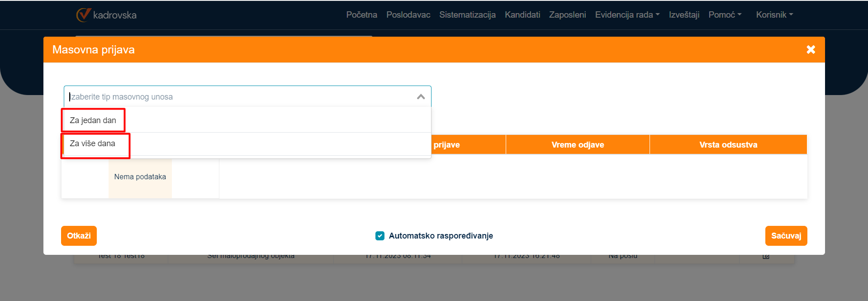Open the Kandidati section
The height and width of the screenshot is (301, 868).
click(x=522, y=15)
